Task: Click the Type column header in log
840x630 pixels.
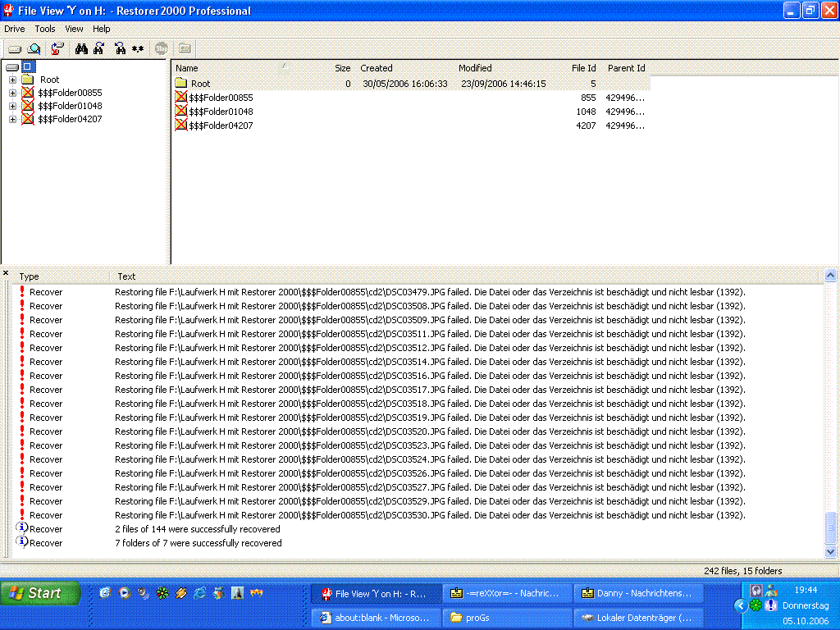Action: click(x=29, y=276)
